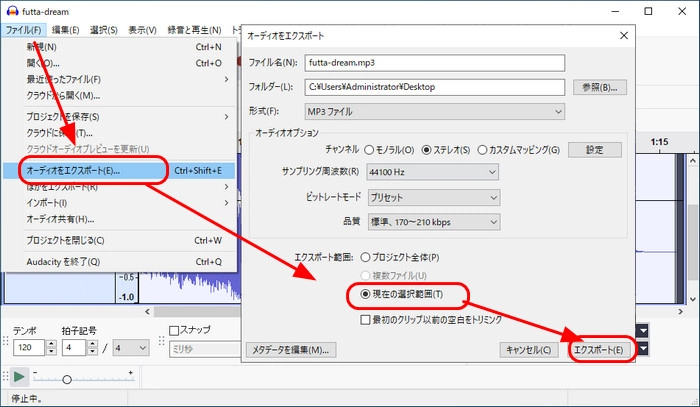Decrease tempo with the down stepper arrow

pyautogui.click(x=51, y=352)
